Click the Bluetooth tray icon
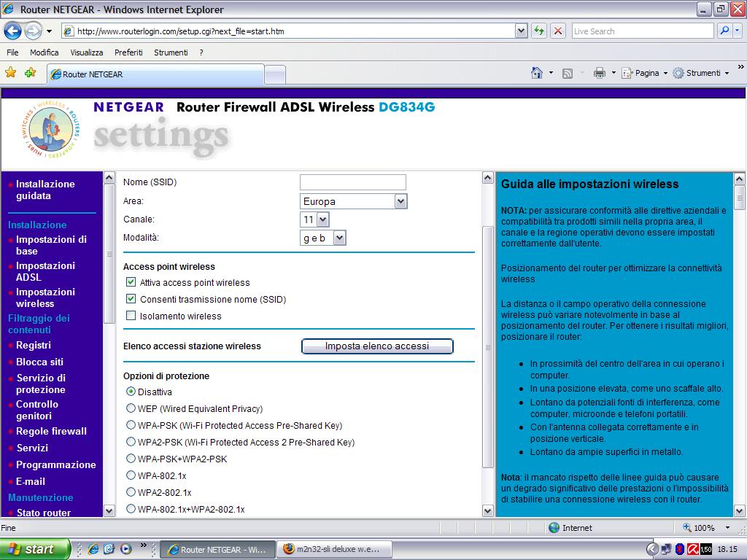The image size is (747, 560). [x=681, y=549]
